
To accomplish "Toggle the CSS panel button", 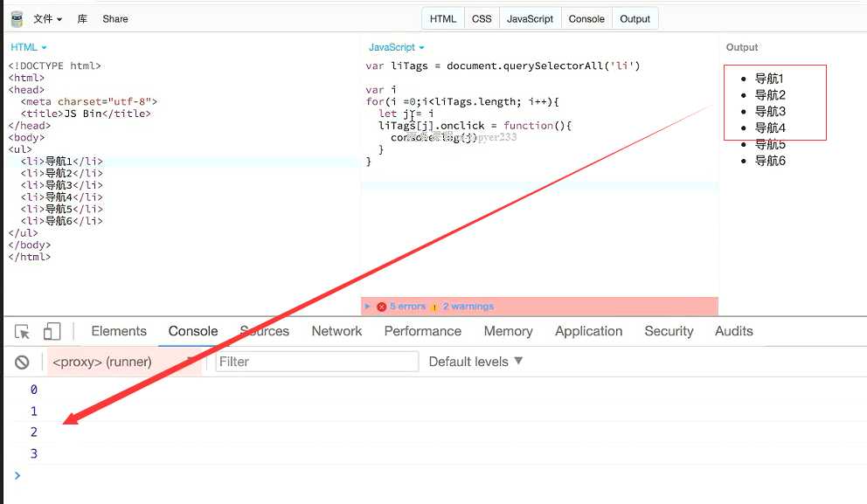I will pyautogui.click(x=482, y=19).
